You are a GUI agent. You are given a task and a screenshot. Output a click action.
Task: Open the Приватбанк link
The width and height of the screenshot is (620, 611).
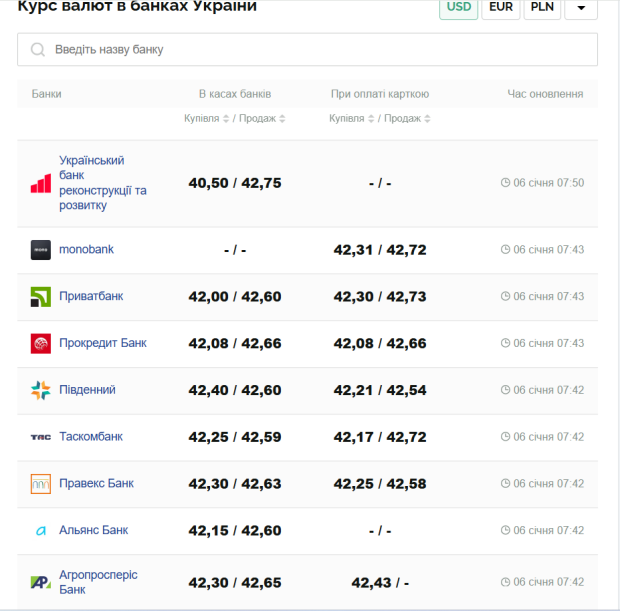pyautogui.click(x=91, y=297)
